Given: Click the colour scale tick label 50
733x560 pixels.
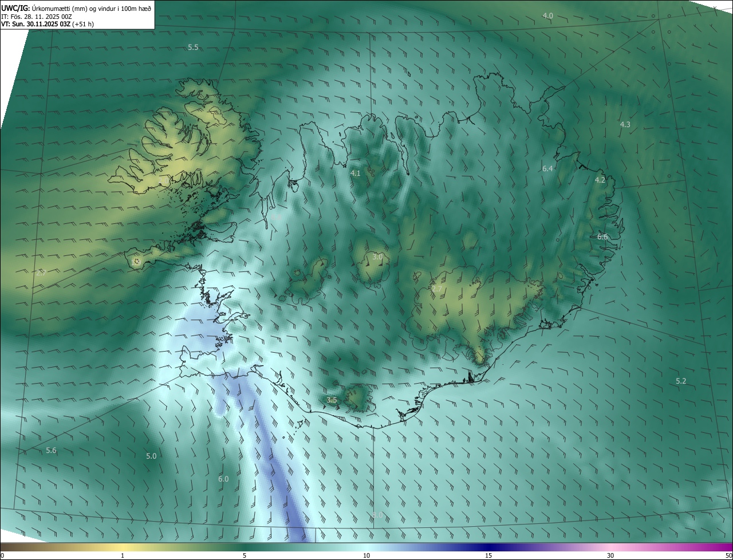Looking at the screenshot, I should (728, 555).
